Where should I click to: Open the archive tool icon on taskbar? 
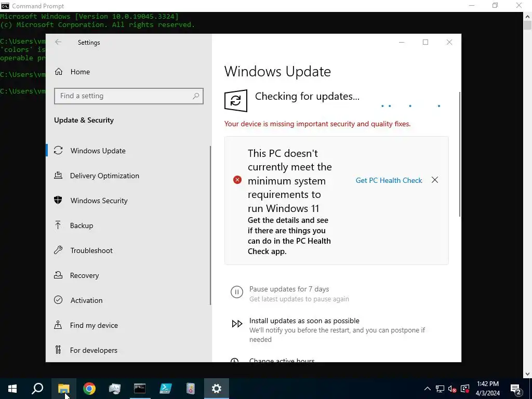pos(191,389)
